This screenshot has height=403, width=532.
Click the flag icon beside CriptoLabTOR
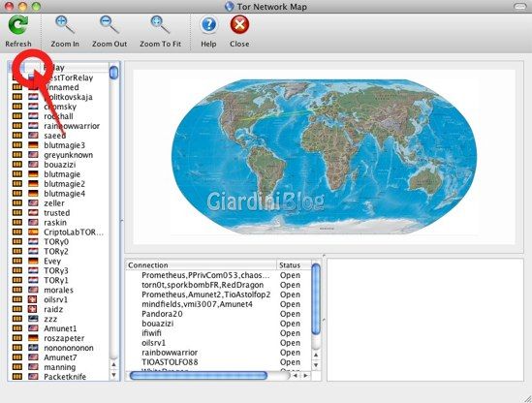33,232
